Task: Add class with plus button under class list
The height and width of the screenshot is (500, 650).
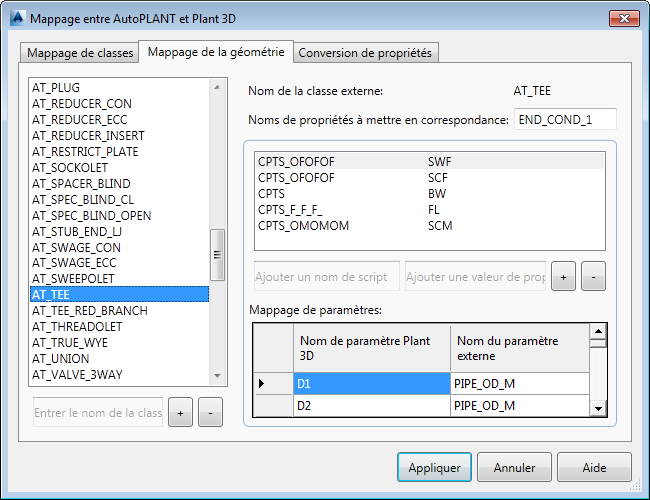Action: tap(180, 413)
